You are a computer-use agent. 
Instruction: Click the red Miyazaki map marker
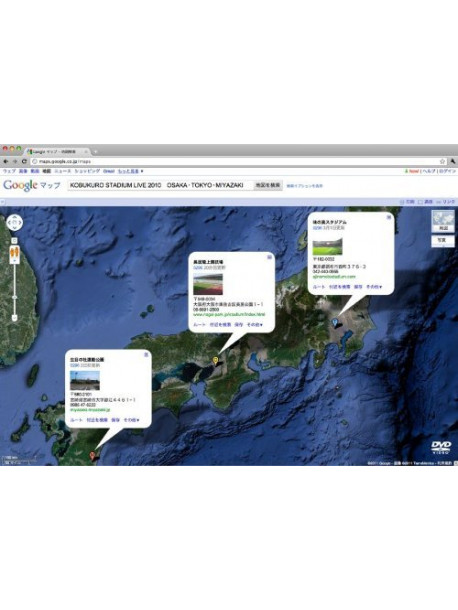click(x=92, y=456)
